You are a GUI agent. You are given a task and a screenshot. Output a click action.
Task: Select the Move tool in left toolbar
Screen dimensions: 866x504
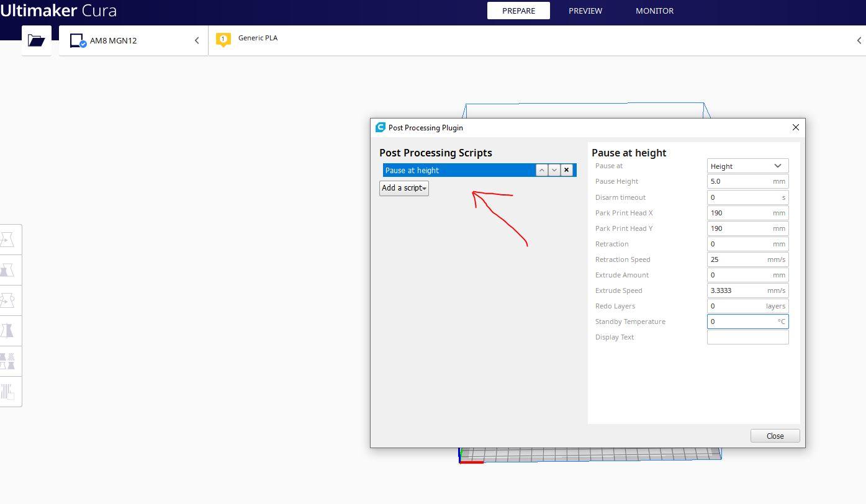[7, 240]
